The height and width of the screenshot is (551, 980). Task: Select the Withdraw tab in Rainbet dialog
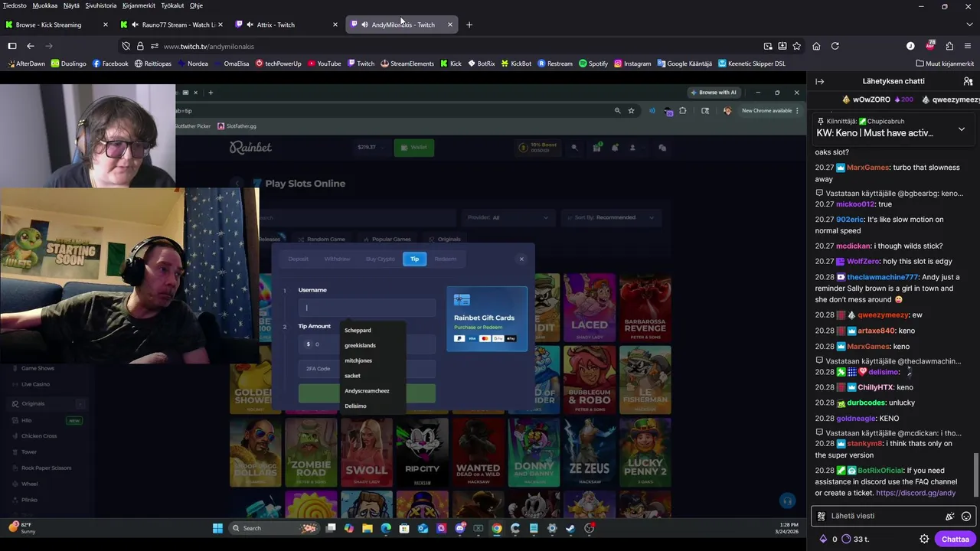tap(337, 259)
